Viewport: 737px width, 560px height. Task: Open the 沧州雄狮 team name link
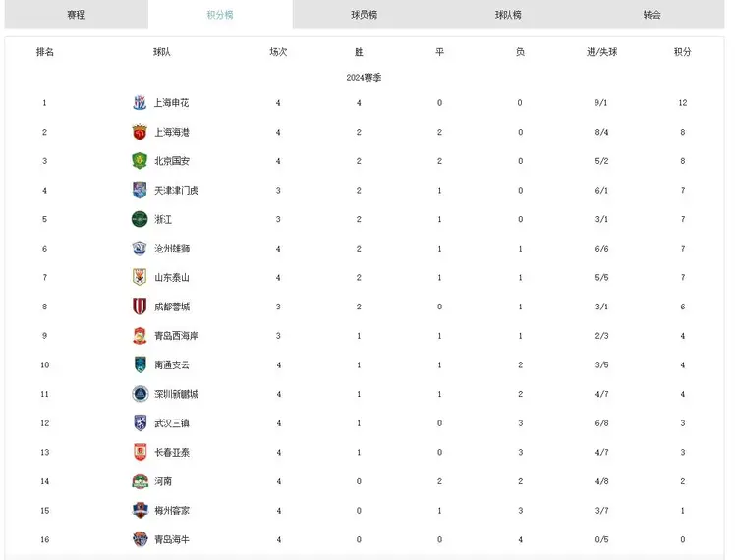pyautogui.click(x=171, y=249)
